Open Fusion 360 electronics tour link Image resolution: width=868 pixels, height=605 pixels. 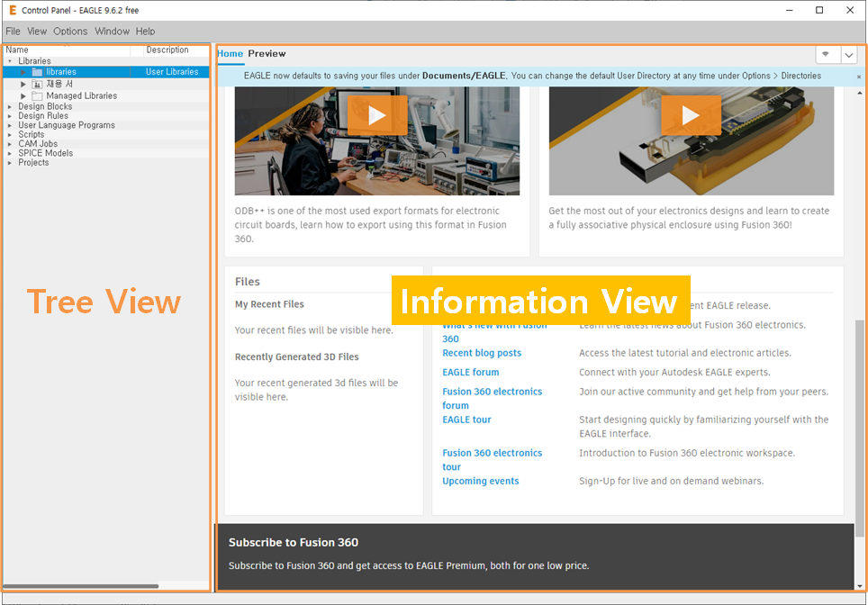click(493, 459)
